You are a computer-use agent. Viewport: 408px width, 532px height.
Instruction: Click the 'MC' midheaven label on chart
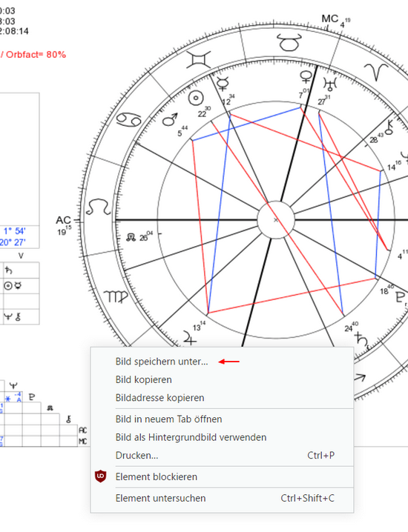tap(330, 19)
